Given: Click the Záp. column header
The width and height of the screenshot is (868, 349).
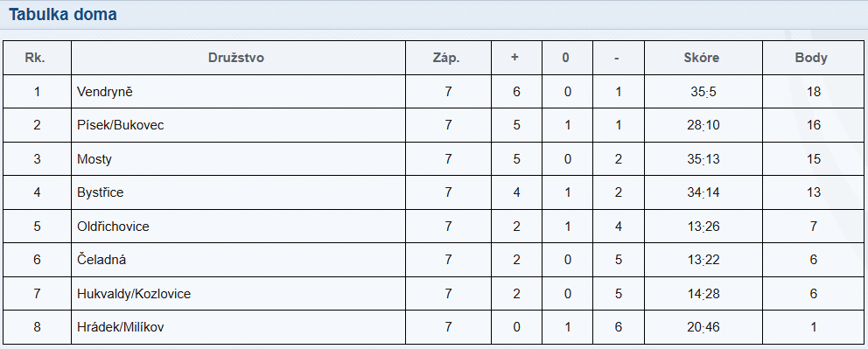Looking at the screenshot, I should click(x=446, y=58).
